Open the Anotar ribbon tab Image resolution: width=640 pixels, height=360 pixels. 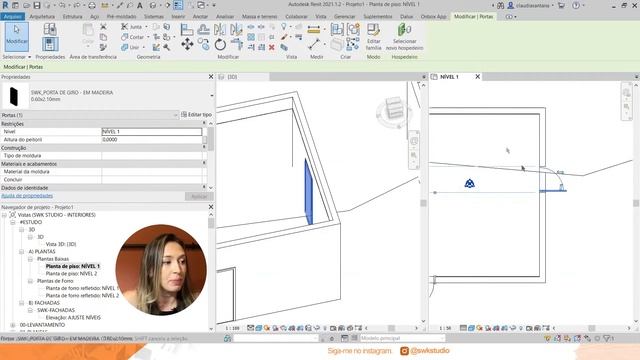click(200, 17)
